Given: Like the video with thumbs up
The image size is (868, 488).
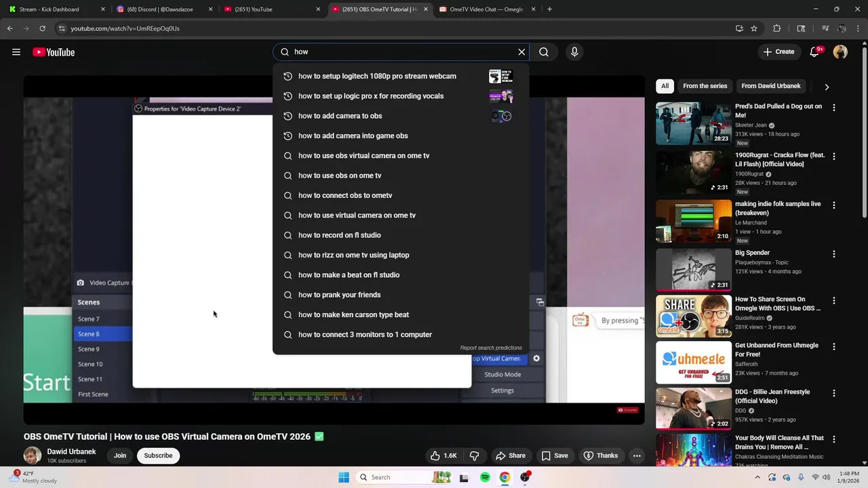Looking at the screenshot, I should 443,455.
